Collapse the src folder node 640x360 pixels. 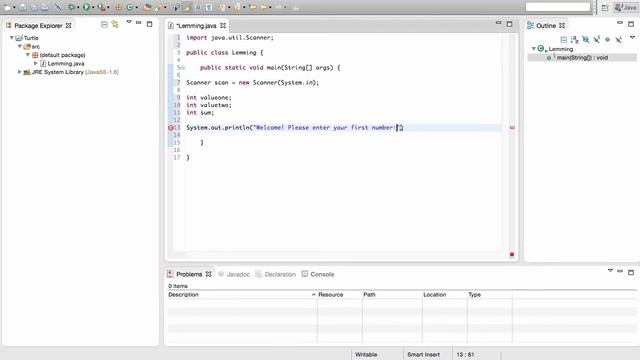pos(20,46)
